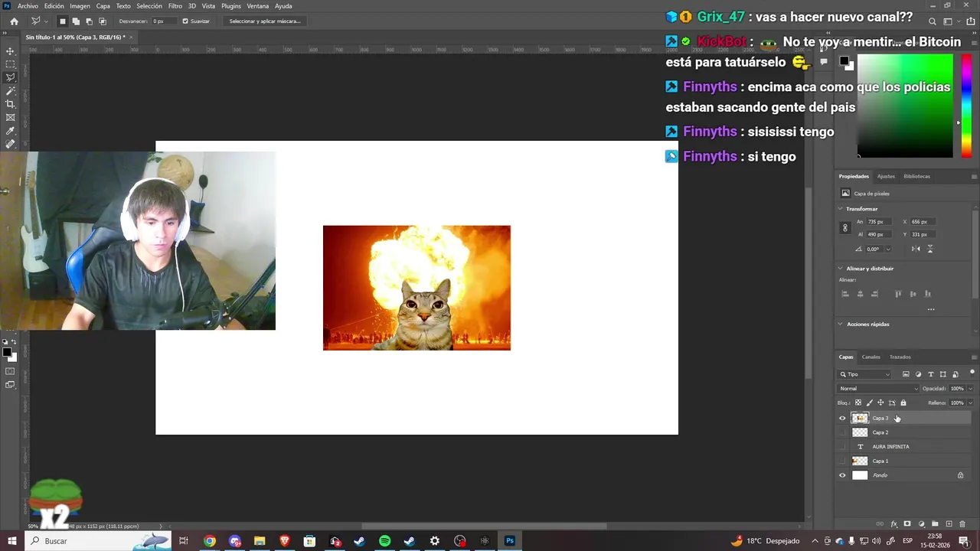The width and height of the screenshot is (980, 551).
Task: Show the Capa 2 layer
Action: pyautogui.click(x=842, y=432)
